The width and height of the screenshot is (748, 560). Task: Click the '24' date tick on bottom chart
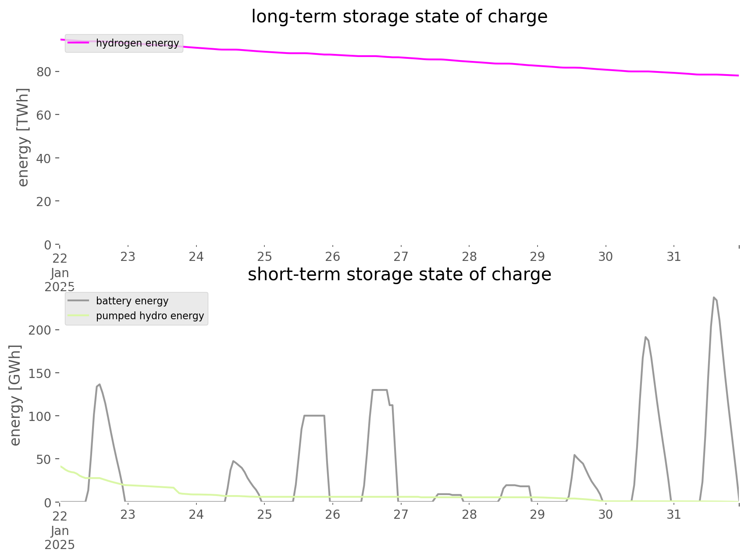(x=196, y=515)
